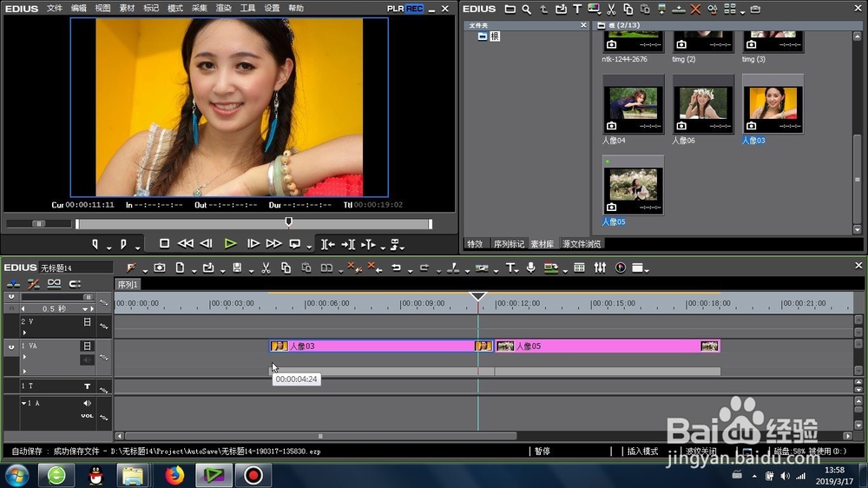Toggle video mute on 1 VA track
This screenshot has height=488, width=868.
87,346
